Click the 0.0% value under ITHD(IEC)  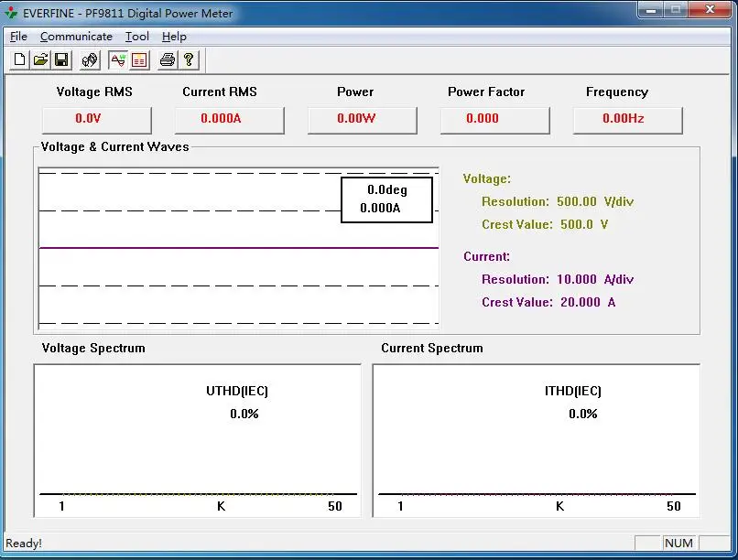(582, 414)
